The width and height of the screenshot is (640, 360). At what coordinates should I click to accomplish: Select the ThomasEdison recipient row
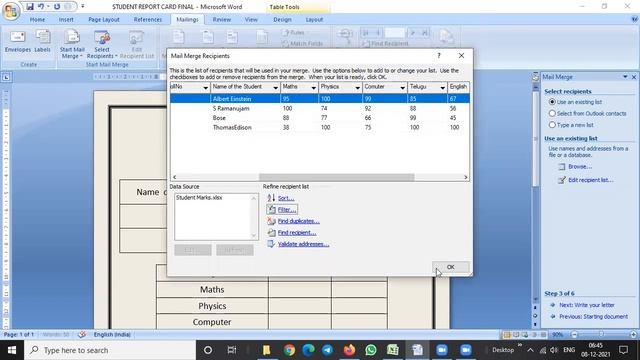point(320,127)
